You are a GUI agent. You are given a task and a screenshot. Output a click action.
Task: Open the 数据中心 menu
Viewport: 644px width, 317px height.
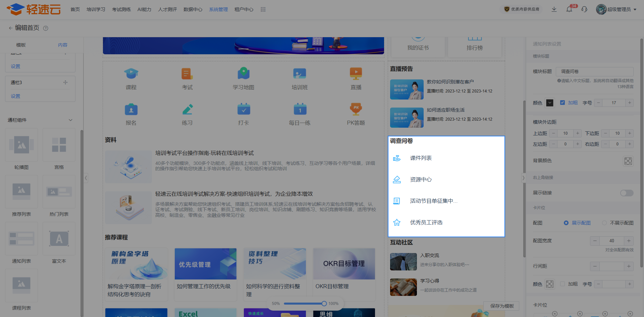[193, 9]
